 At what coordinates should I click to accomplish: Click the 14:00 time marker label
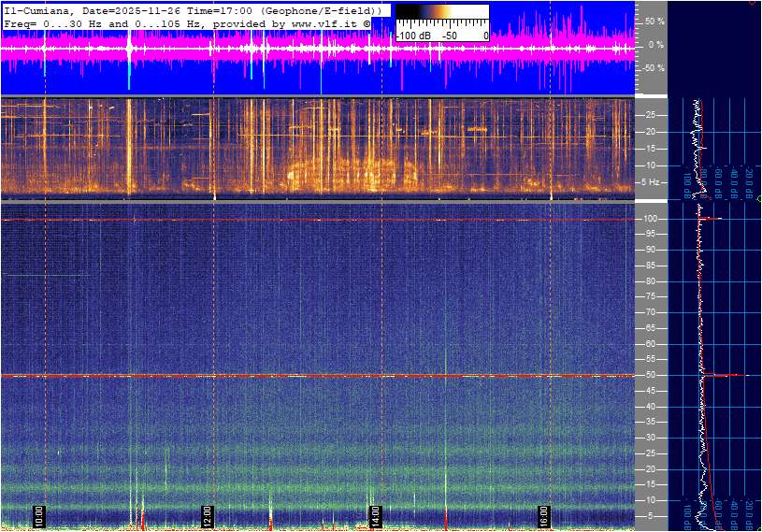pyautogui.click(x=375, y=516)
